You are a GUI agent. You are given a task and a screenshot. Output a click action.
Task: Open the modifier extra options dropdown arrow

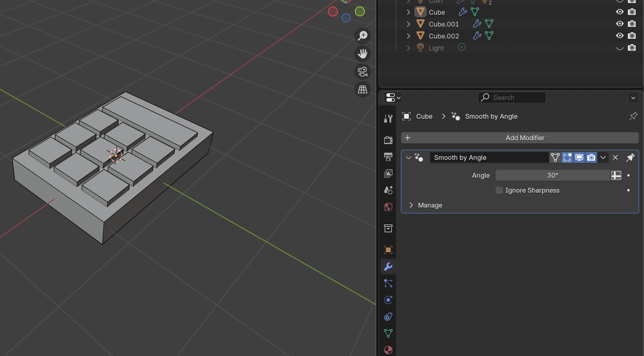coord(603,157)
